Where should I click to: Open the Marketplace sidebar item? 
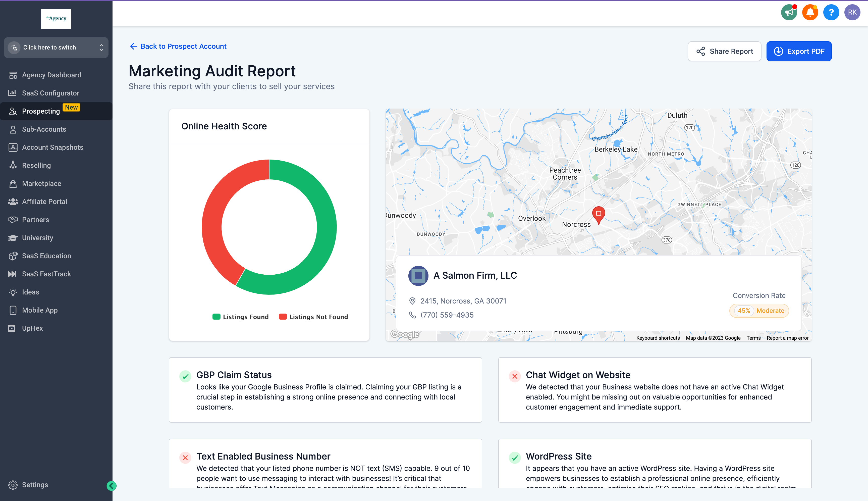[41, 183]
